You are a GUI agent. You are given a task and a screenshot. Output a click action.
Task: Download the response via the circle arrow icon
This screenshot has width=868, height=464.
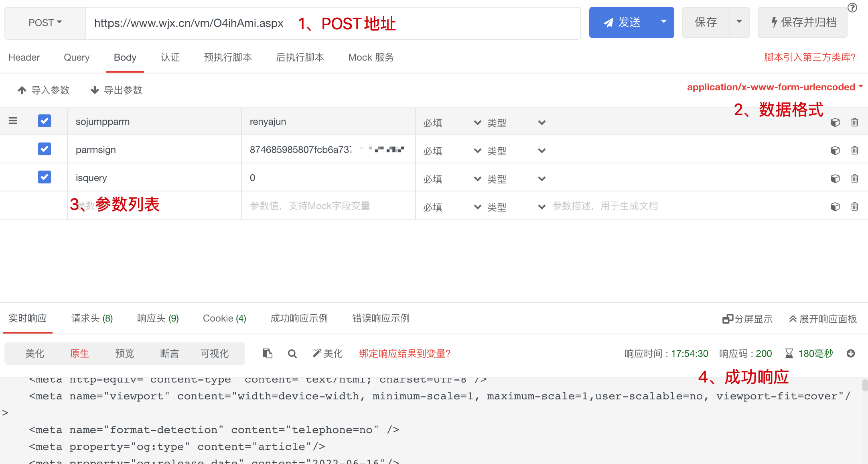[x=851, y=353]
